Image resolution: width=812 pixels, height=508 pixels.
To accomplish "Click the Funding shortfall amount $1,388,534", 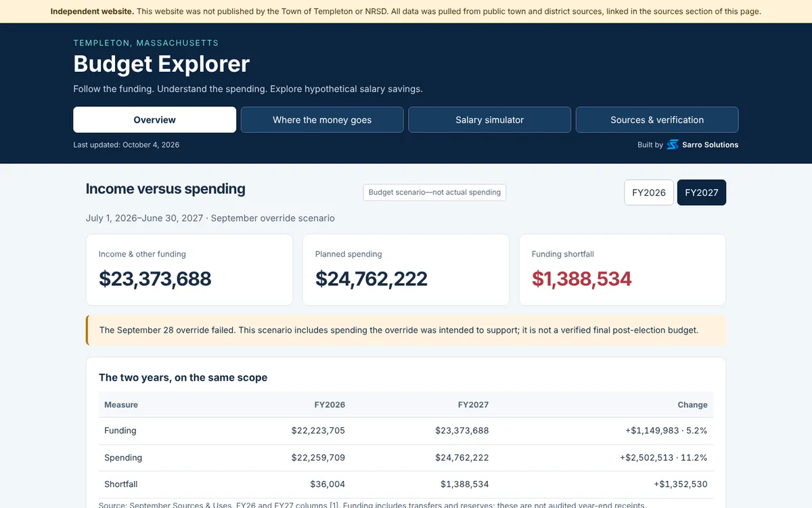I will click(x=581, y=278).
